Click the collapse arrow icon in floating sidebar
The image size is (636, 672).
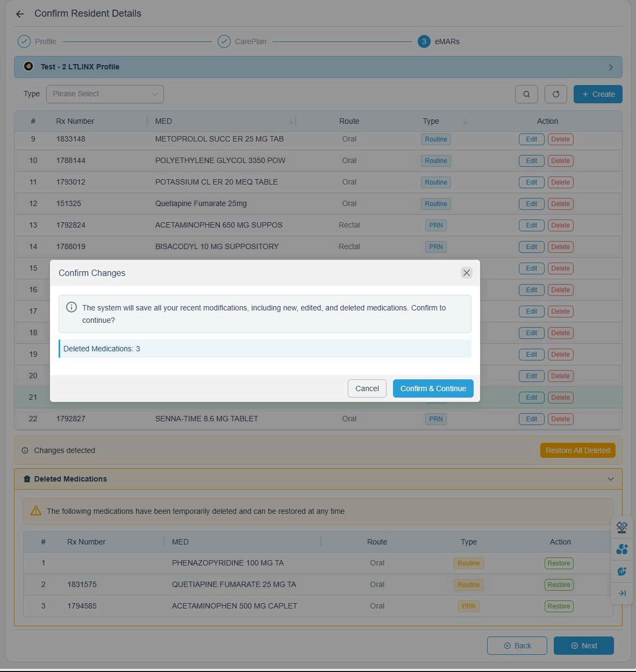[622, 593]
